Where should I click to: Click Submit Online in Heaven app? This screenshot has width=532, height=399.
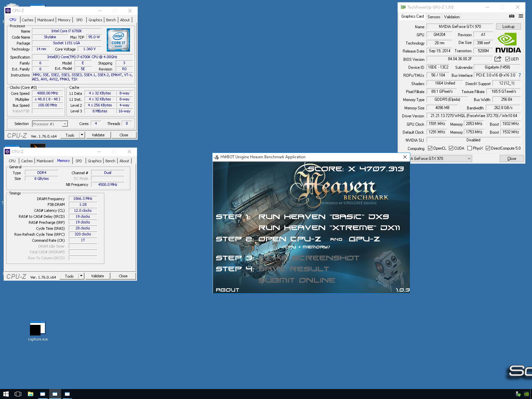297,280
